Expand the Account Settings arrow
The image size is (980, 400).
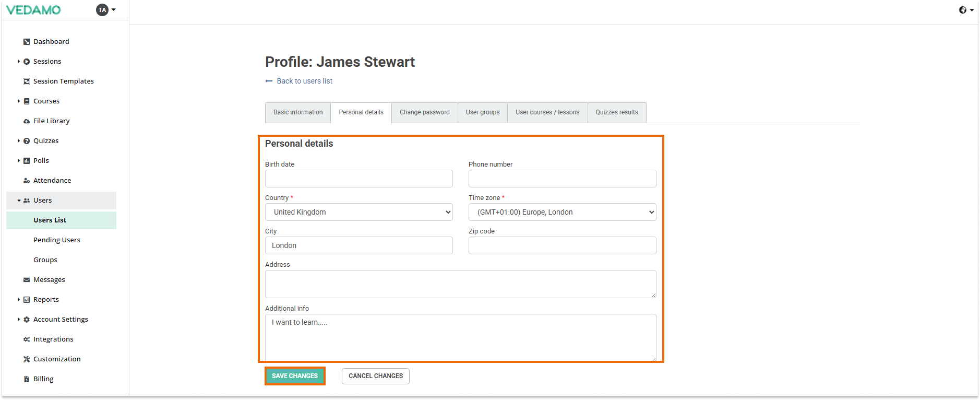click(x=19, y=320)
